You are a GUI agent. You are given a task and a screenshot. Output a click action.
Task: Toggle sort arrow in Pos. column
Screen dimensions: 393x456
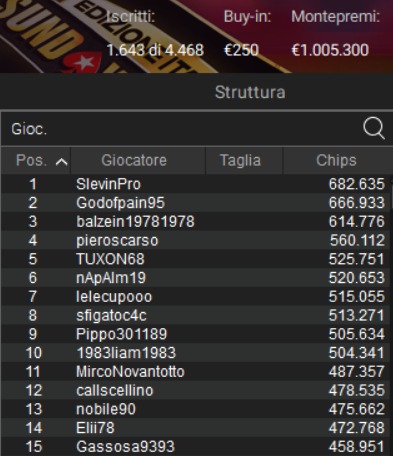(x=62, y=162)
